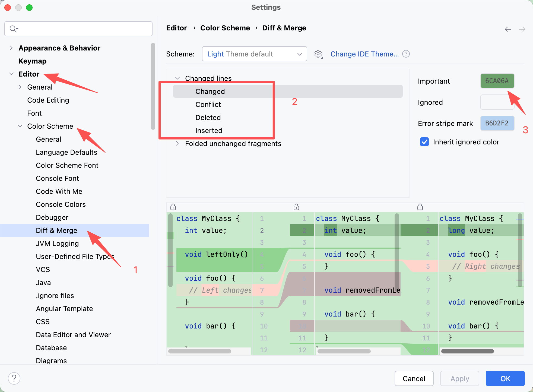Toggle Inherit ignored color checkbox
533x392 pixels.
424,142
